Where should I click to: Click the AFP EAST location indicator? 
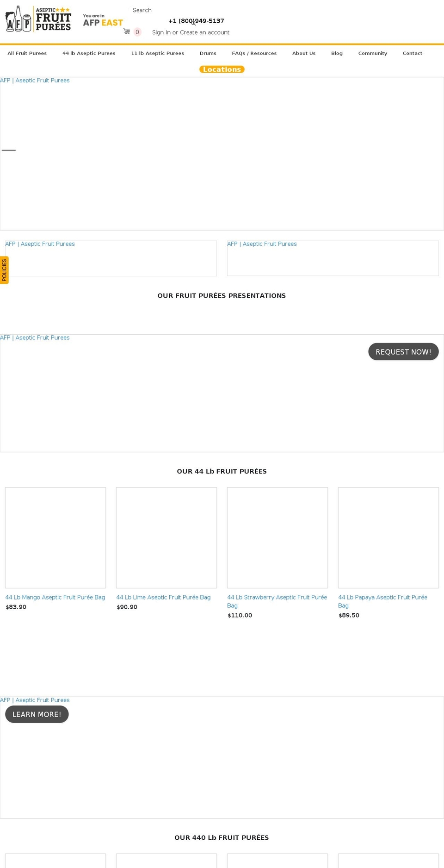pyautogui.click(x=103, y=20)
